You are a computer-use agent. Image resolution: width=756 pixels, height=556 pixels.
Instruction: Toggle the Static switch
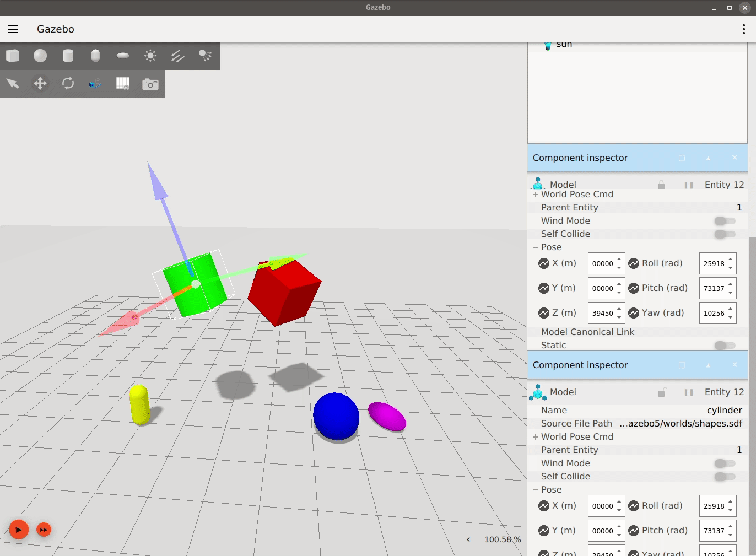point(725,346)
